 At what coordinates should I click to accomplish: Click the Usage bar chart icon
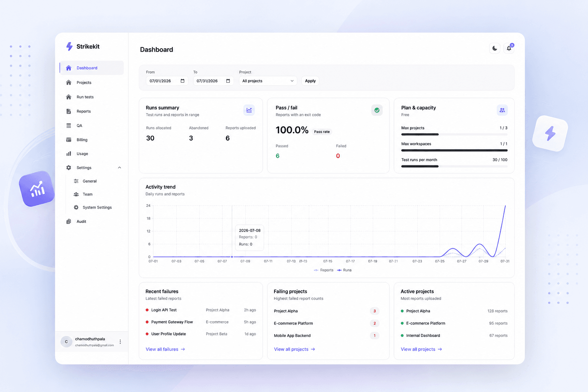tap(69, 154)
